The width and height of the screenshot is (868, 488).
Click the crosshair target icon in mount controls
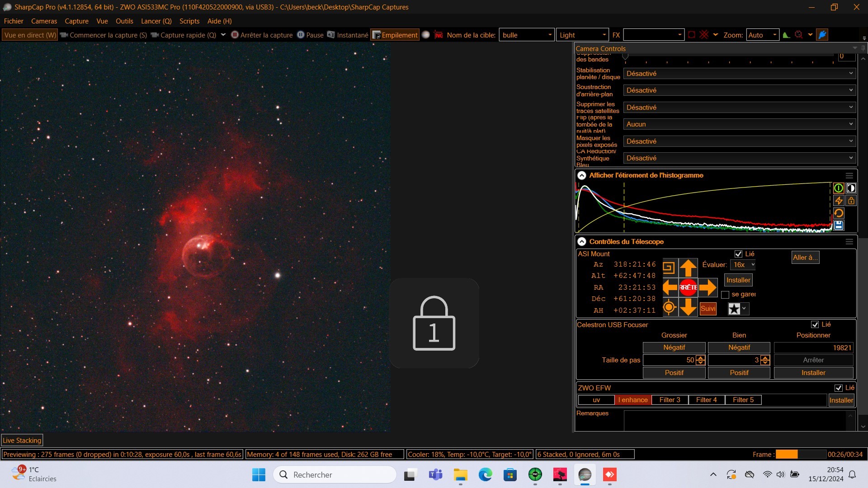tap(669, 308)
